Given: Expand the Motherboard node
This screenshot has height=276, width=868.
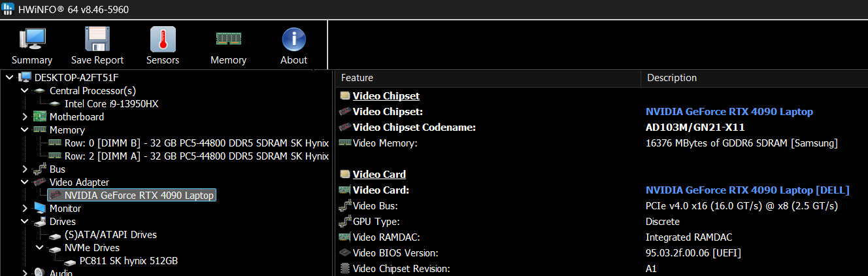Looking at the screenshot, I should (x=25, y=117).
